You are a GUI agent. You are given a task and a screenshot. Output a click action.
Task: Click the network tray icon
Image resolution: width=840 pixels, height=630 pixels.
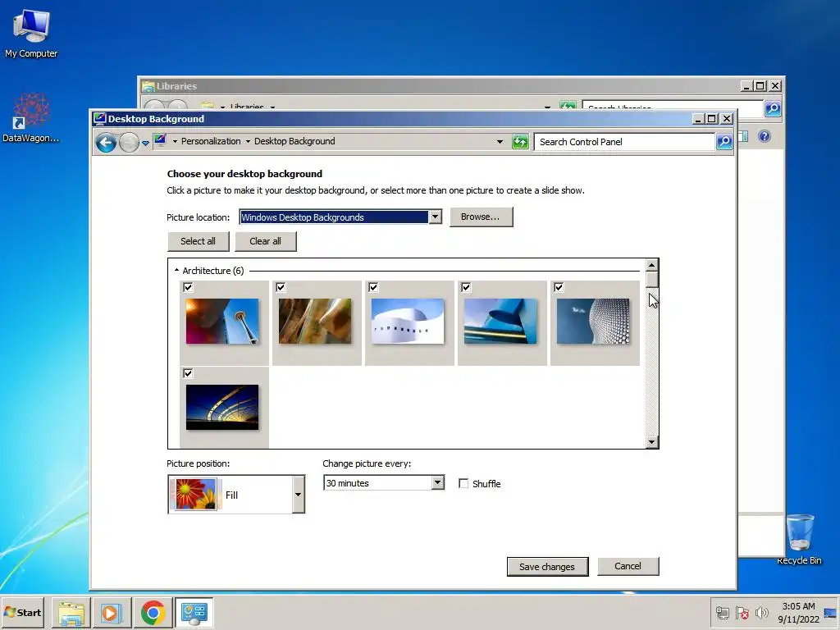[x=723, y=612]
